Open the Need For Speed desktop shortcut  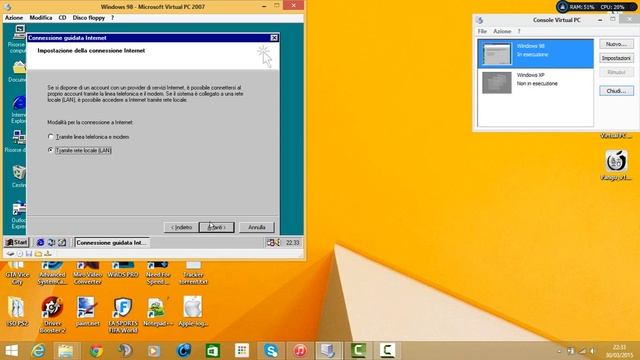[158, 273]
